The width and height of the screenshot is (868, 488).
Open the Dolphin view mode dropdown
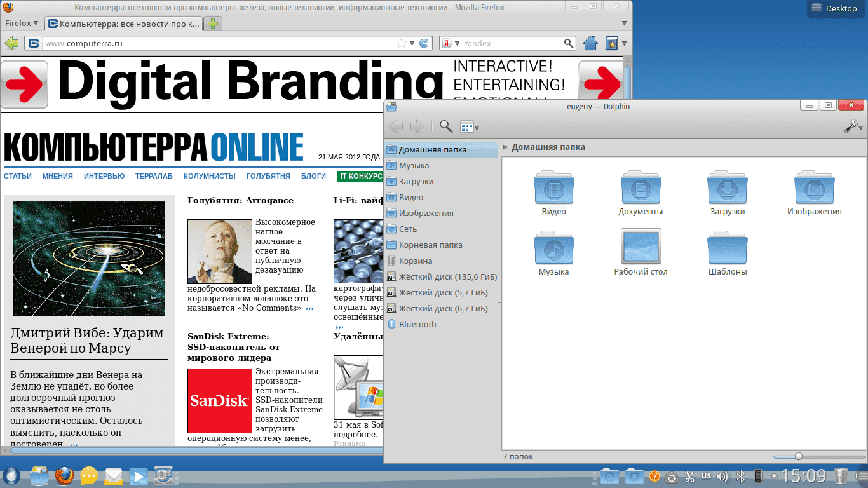[470, 127]
